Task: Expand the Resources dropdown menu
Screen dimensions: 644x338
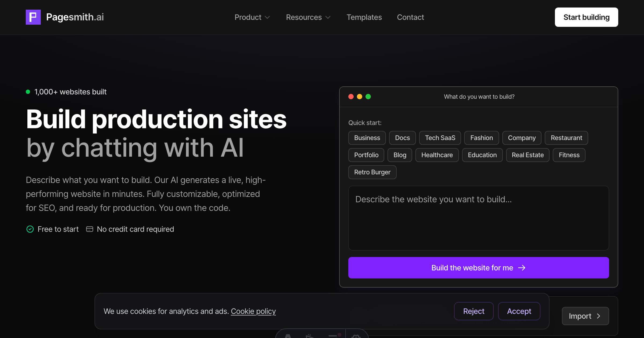Action: (x=308, y=17)
